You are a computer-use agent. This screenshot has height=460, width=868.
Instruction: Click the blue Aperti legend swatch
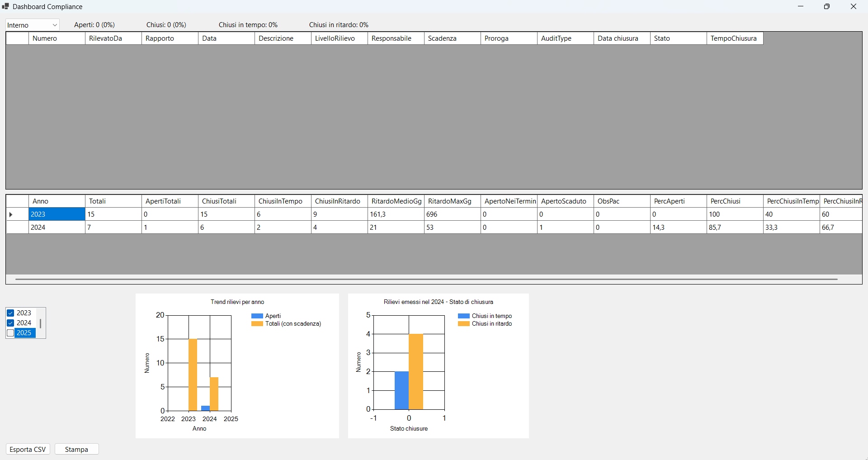point(256,316)
